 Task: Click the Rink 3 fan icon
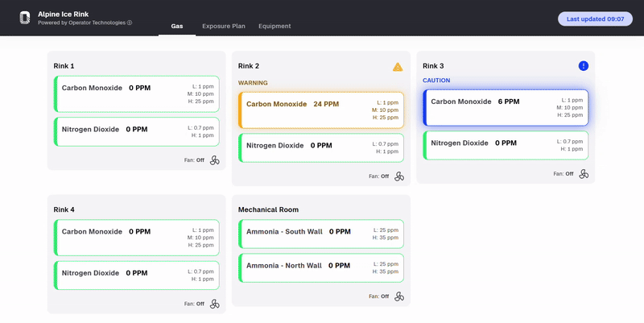pyautogui.click(x=584, y=173)
